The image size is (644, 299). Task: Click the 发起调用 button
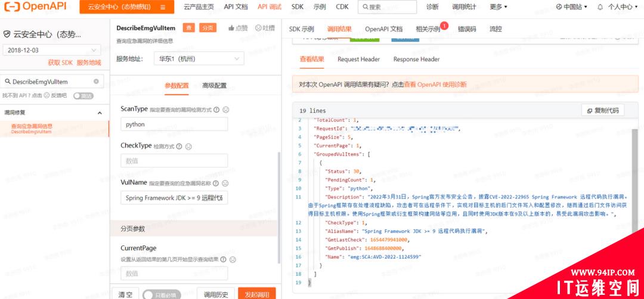click(256, 294)
